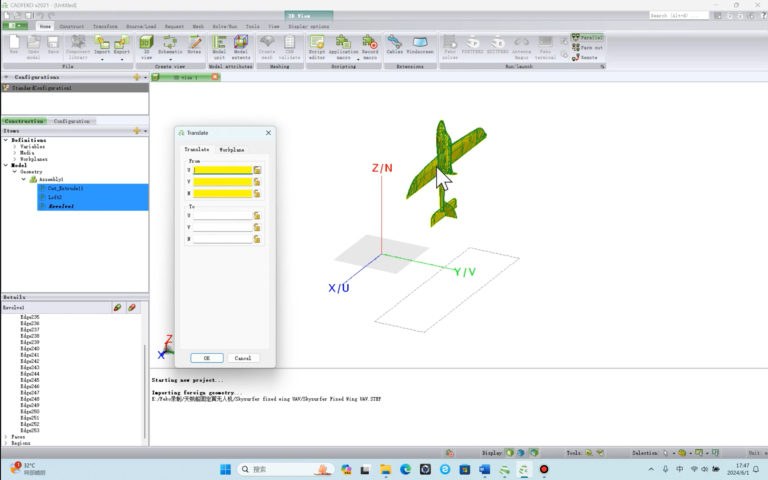Viewport: 768px width, 480px height.
Task: Switch to Workplane tab in Translate dialog
Action: [x=232, y=150]
